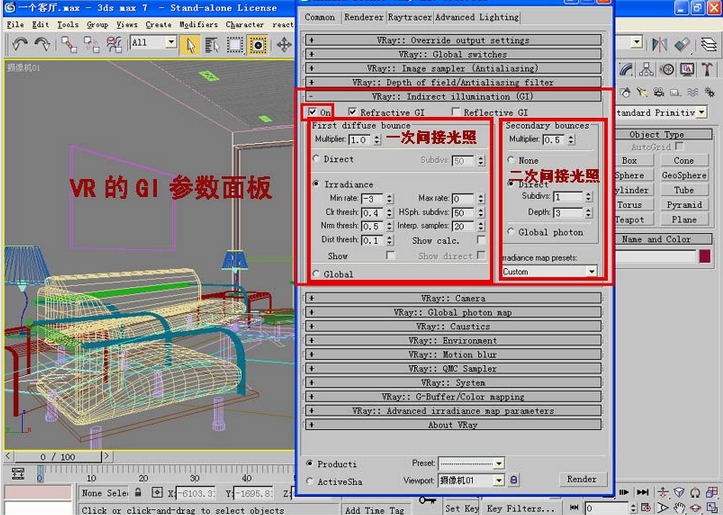Expand the VRay Environment rollout
This screenshot has height=515, width=723.
pyautogui.click(x=453, y=340)
